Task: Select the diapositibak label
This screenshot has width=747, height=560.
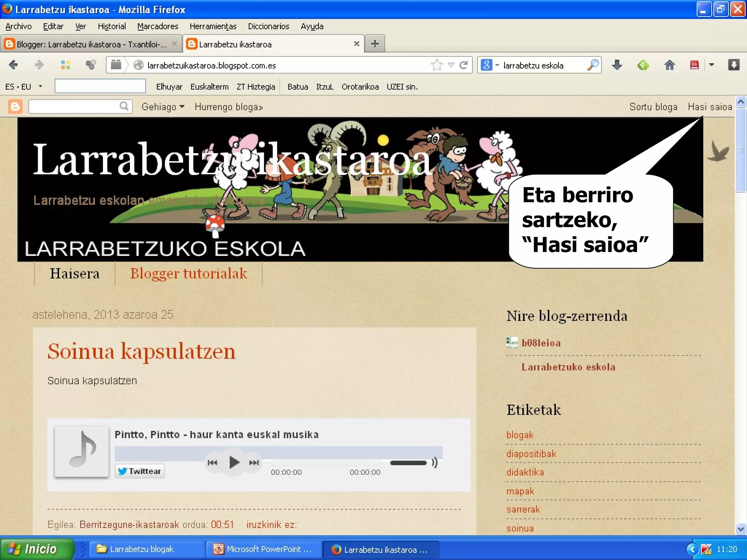Action: tap(531, 454)
